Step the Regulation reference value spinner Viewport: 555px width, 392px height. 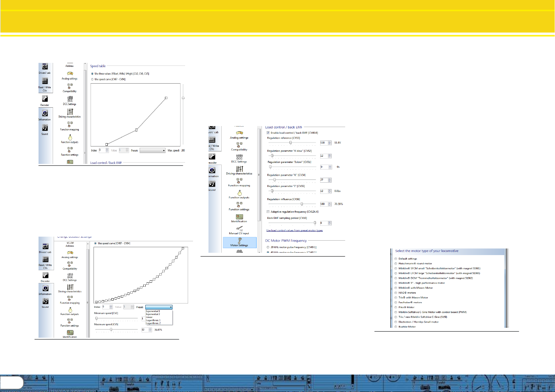pos(330,143)
